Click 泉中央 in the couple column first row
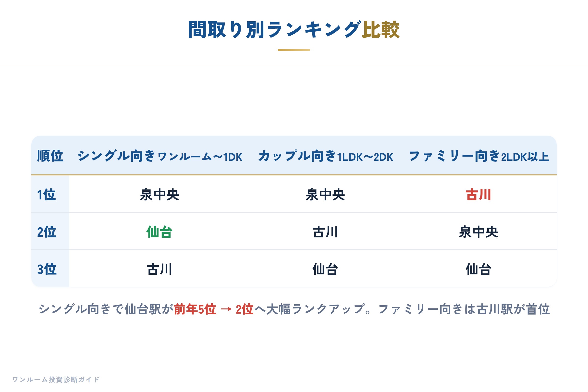 325,195
